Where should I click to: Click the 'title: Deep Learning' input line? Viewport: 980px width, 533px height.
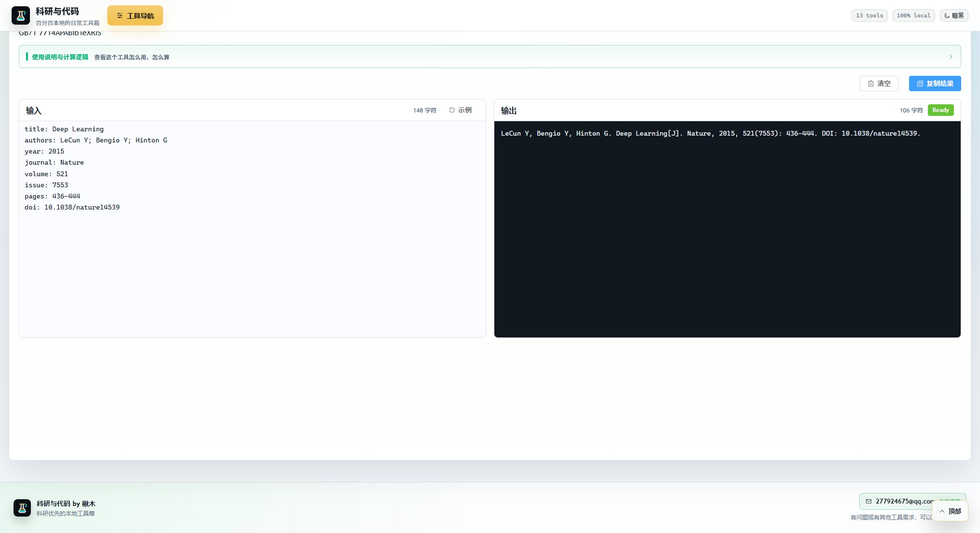tap(64, 129)
